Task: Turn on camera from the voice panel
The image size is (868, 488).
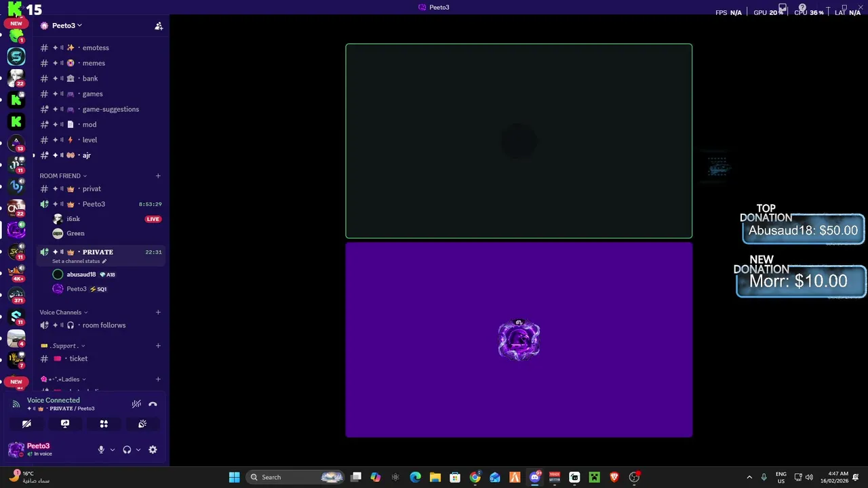Action: click(26, 424)
